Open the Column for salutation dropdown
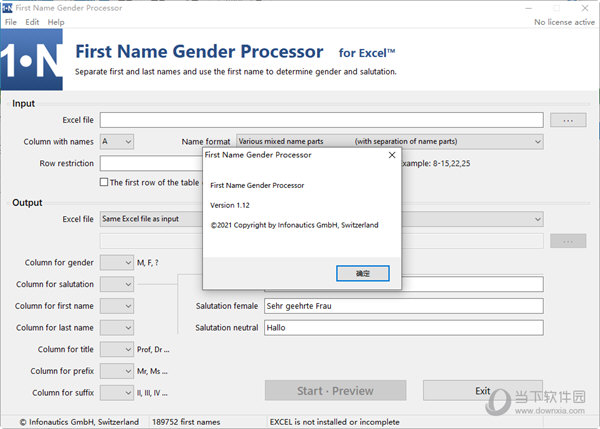The height and width of the screenshot is (429, 600). point(117,284)
